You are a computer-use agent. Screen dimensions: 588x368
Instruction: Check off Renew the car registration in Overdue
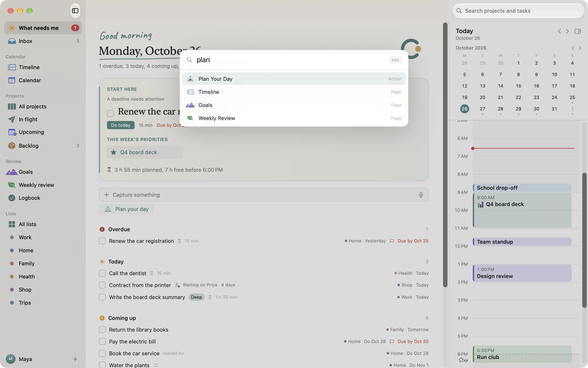pyautogui.click(x=102, y=241)
